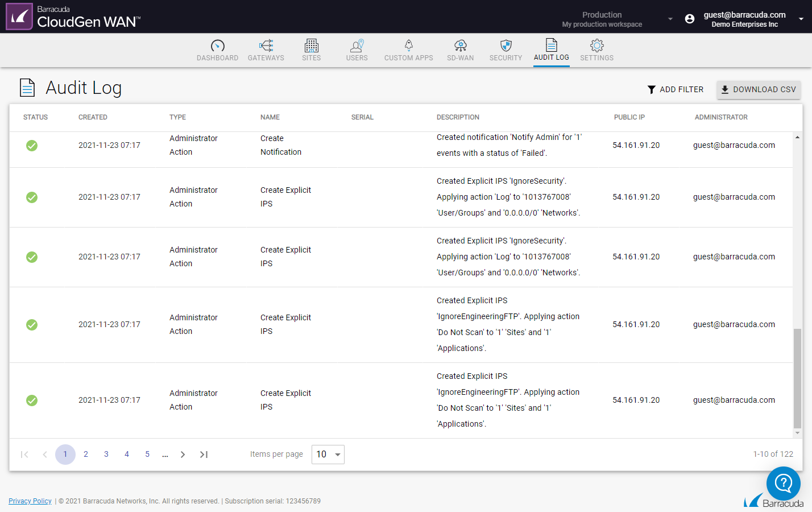Select page 3 in pagination
The image size is (812, 512).
pyautogui.click(x=106, y=455)
